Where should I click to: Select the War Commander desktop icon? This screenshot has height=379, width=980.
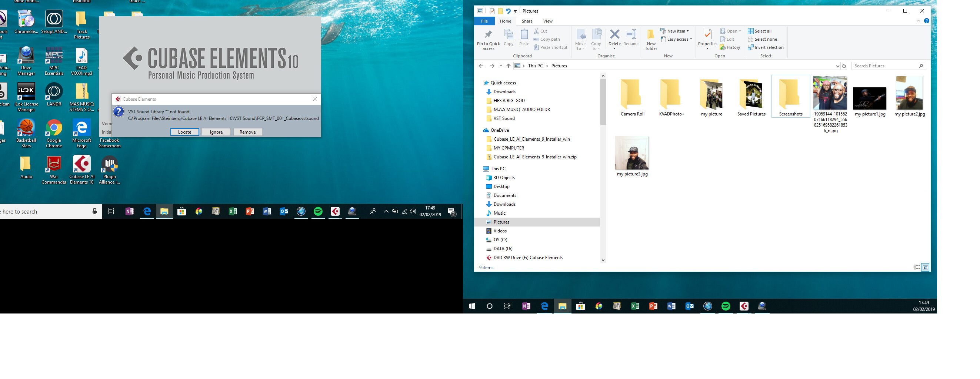(x=54, y=170)
